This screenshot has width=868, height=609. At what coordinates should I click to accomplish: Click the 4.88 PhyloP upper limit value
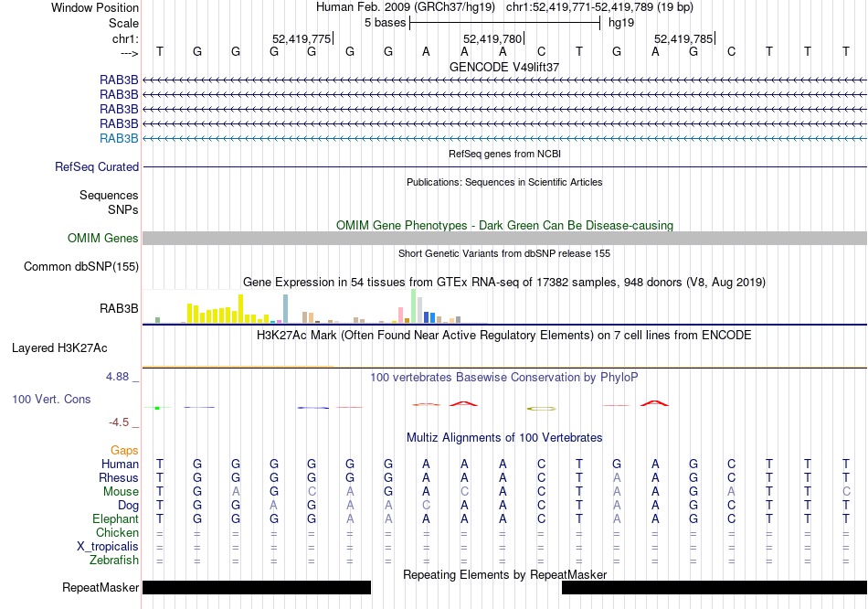pos(117,377)
